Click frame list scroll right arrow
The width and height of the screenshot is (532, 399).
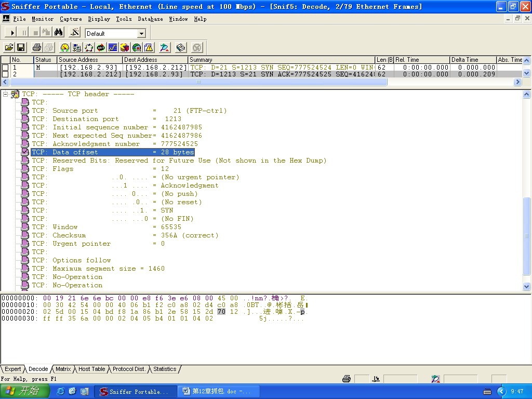[518, 82]
